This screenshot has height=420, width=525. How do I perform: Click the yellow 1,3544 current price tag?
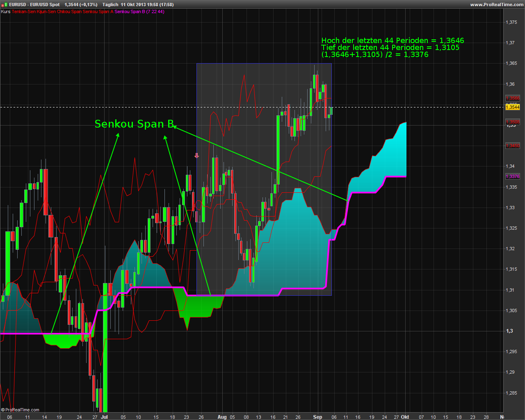pos(513,107)
